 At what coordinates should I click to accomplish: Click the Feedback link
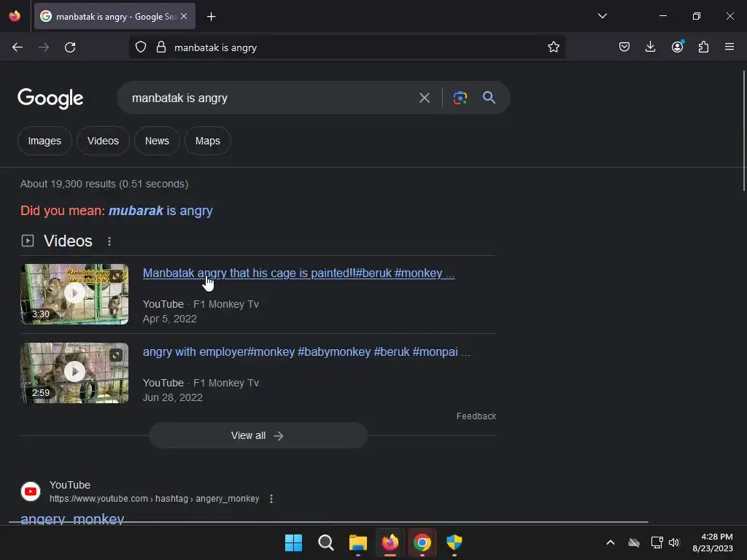click(x=476, y=416)
